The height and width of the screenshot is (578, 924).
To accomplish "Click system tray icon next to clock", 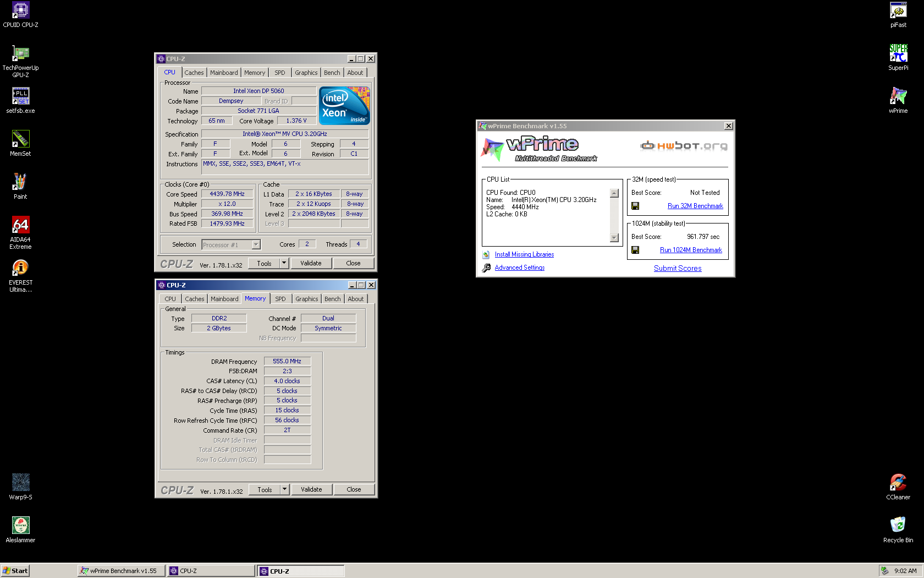I will (x=884, y=571).
